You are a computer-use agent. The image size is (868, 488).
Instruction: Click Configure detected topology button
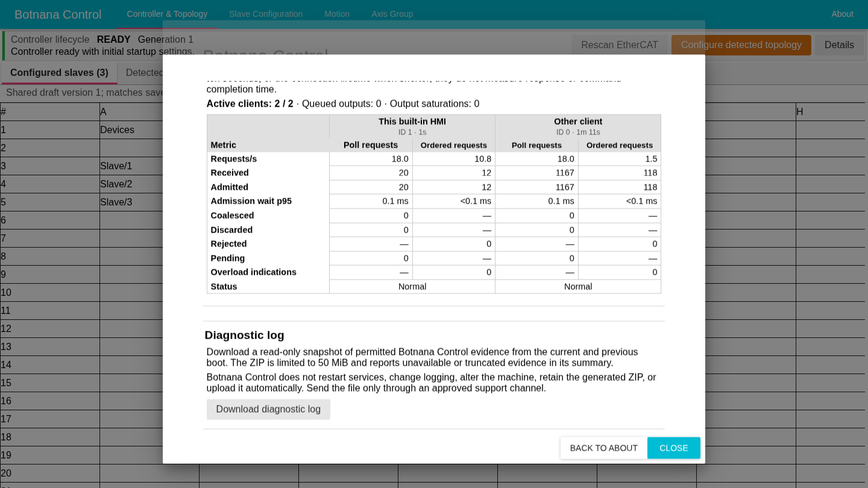point(741,45)
